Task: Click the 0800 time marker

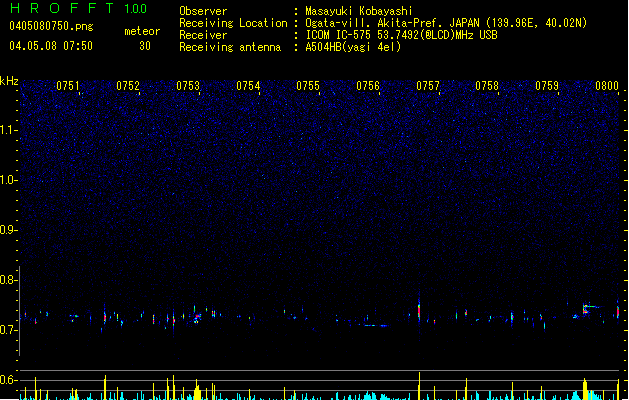Action: [607, 86]
